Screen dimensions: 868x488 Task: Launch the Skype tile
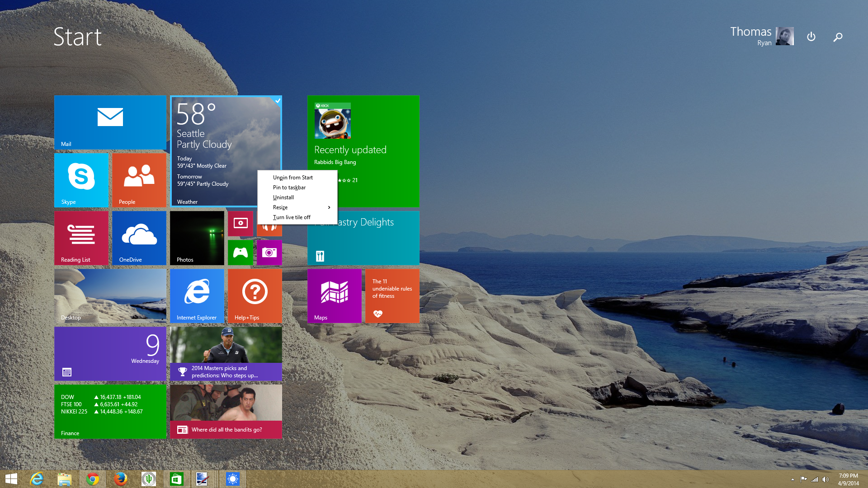pos(81,180)
